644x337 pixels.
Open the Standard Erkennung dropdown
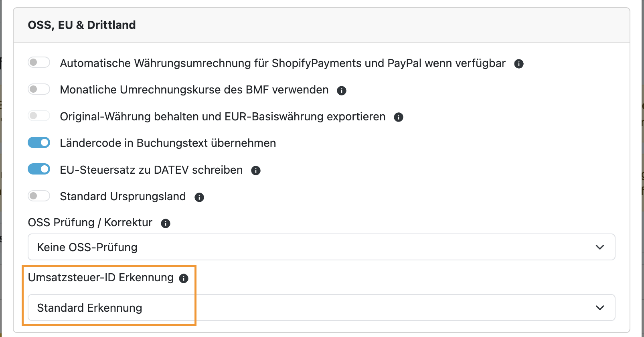point(322,308)
